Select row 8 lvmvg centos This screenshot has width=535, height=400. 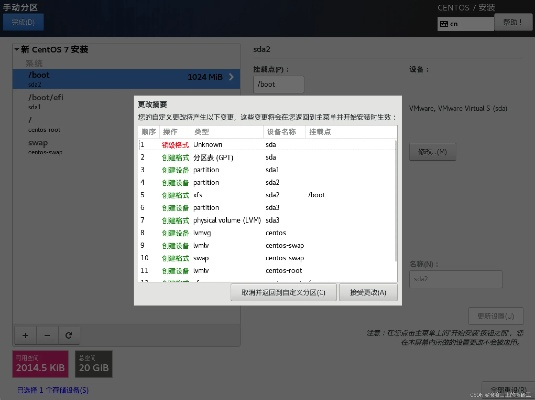pyautogui.click(x=267, y=233)
